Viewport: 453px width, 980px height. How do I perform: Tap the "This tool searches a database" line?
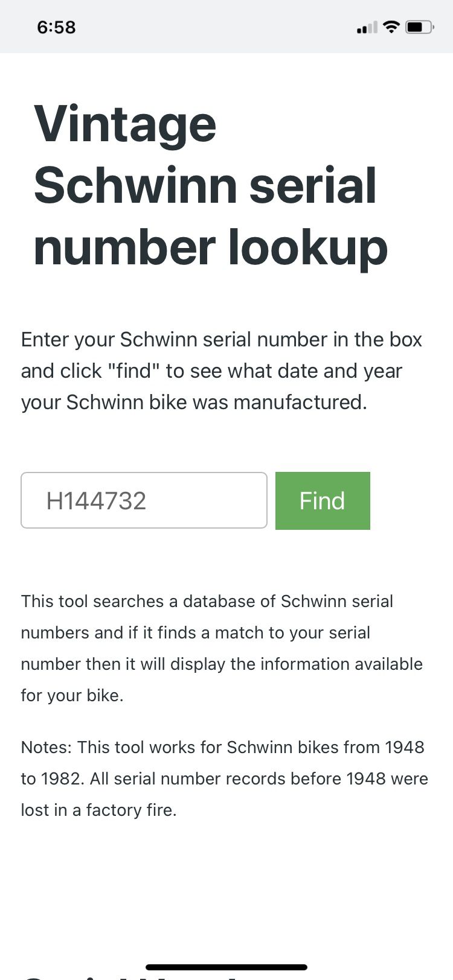(x=207, y=601)
